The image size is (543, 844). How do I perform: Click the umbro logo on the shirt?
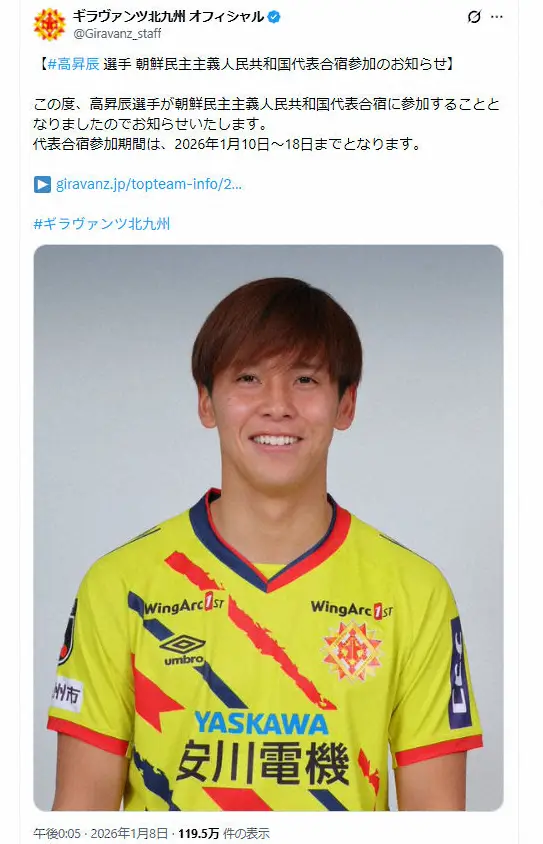click(184, 650)
